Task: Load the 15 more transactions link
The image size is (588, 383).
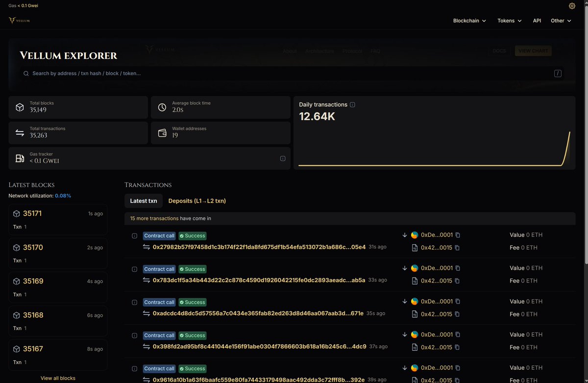Action: [154, 218]
